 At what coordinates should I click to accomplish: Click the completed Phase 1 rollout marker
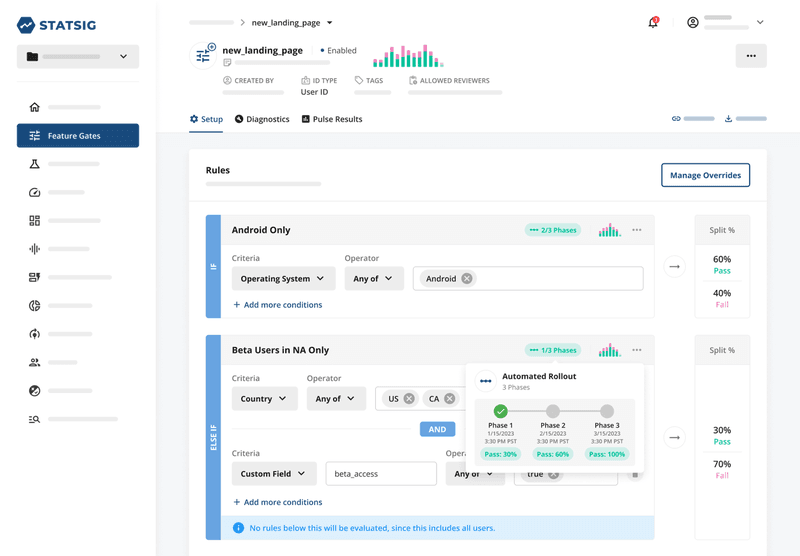point(500,411)
